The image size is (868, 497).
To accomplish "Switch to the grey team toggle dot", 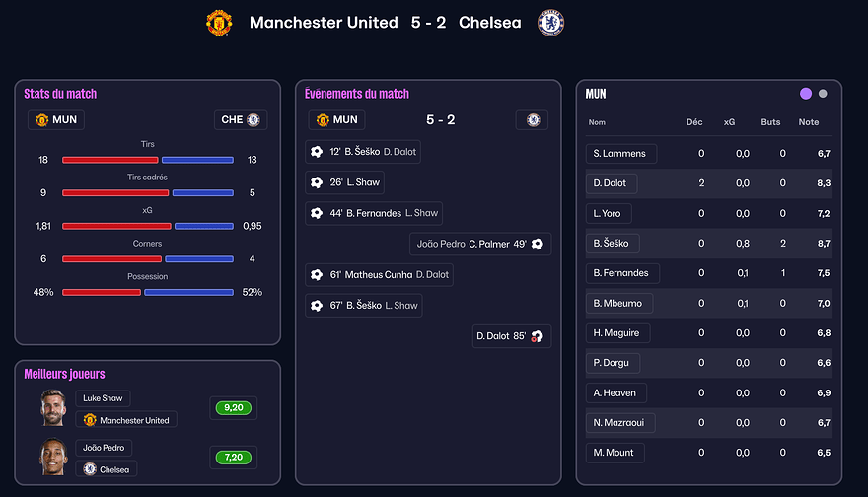I will coord(823,94).
